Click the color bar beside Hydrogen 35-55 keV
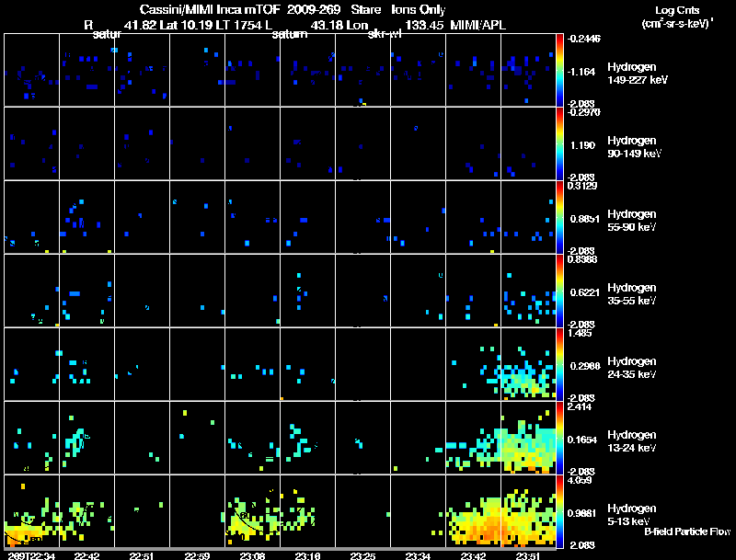This screenshot has height=560, width=736. [559, 291]
